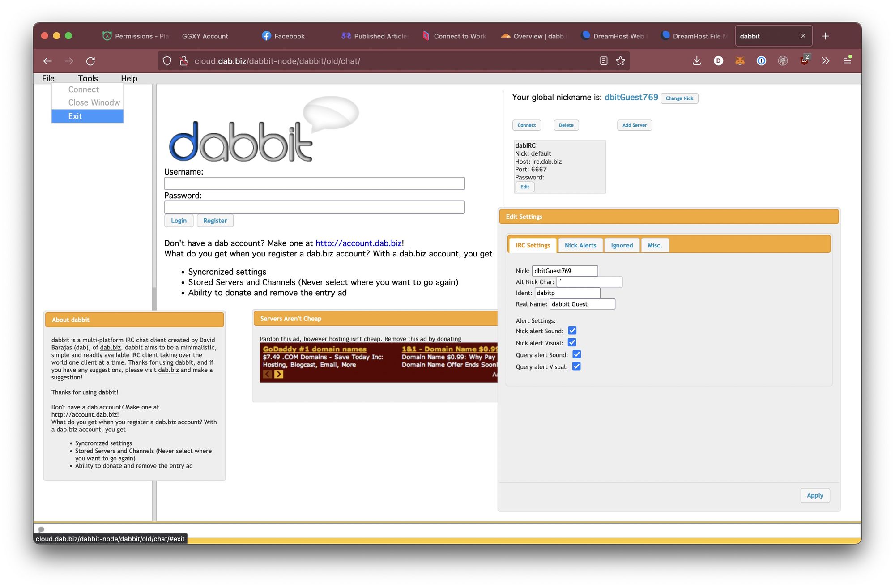Image resolution: width=895 pixels, height=588 pixels.
Task: Uncheck the Query alert Visual checkbox
Action: pyautogui.click(x=576, y=366)
